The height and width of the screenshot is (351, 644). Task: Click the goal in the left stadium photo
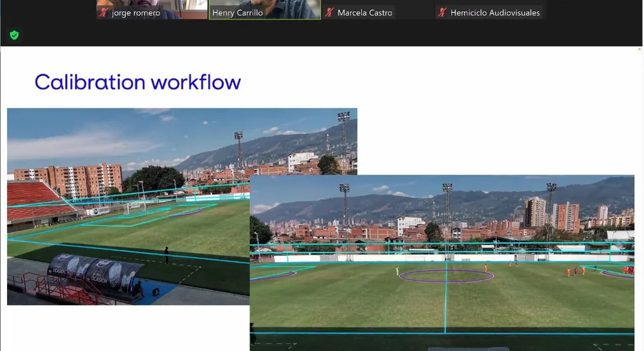[x=135, y=207]
